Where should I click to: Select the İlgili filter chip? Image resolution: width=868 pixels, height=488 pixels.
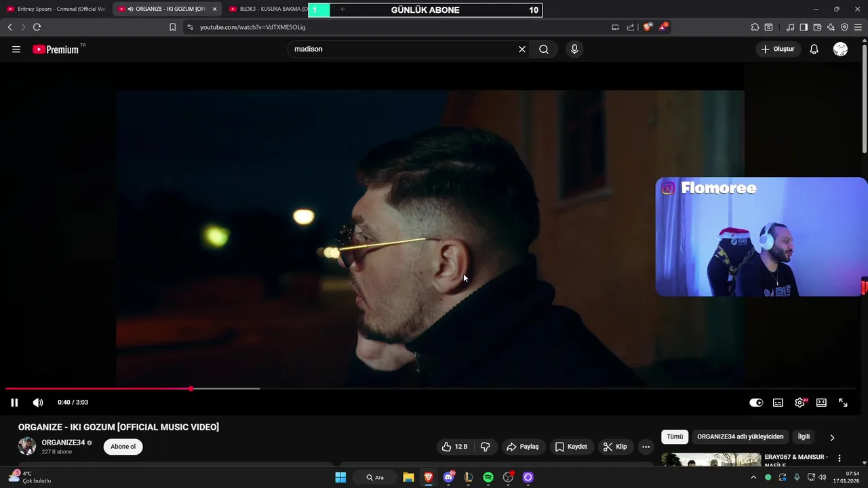[x=804, y=437]
